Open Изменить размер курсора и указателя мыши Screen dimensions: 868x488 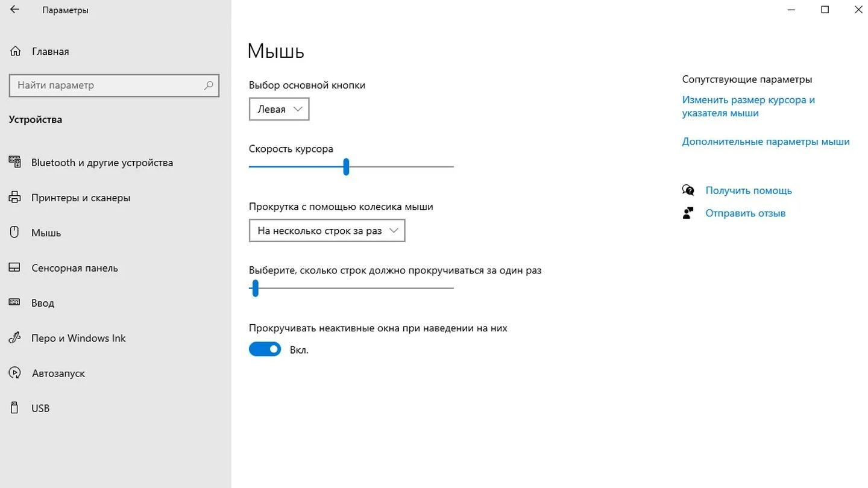[x=748, y=107]
